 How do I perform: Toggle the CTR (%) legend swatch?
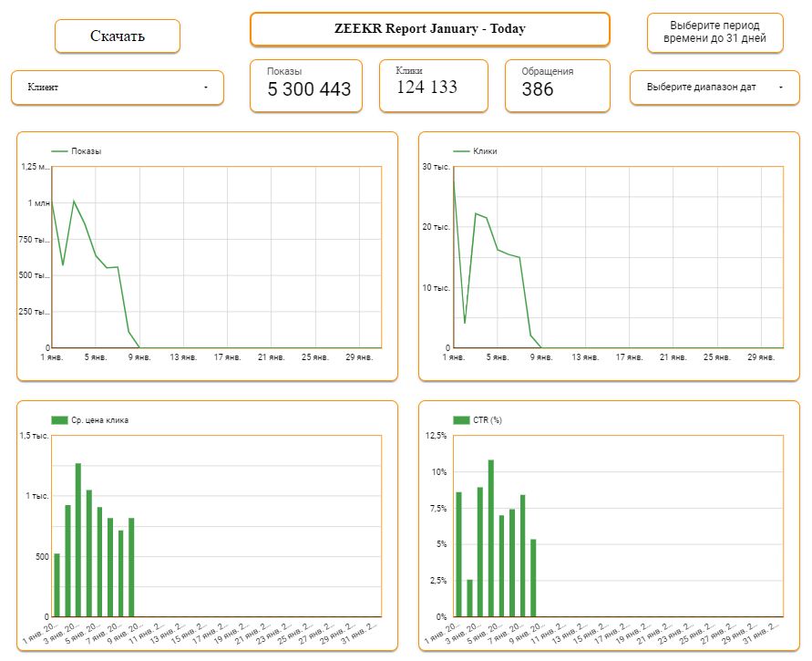point(461,420)
